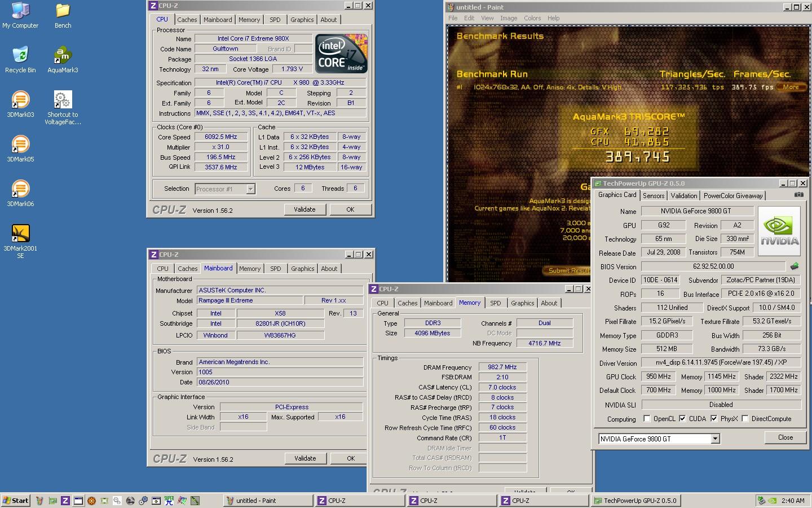
Task: Switch to Caches tab in top CPU-Z window
Action: [x=187, y=20]
